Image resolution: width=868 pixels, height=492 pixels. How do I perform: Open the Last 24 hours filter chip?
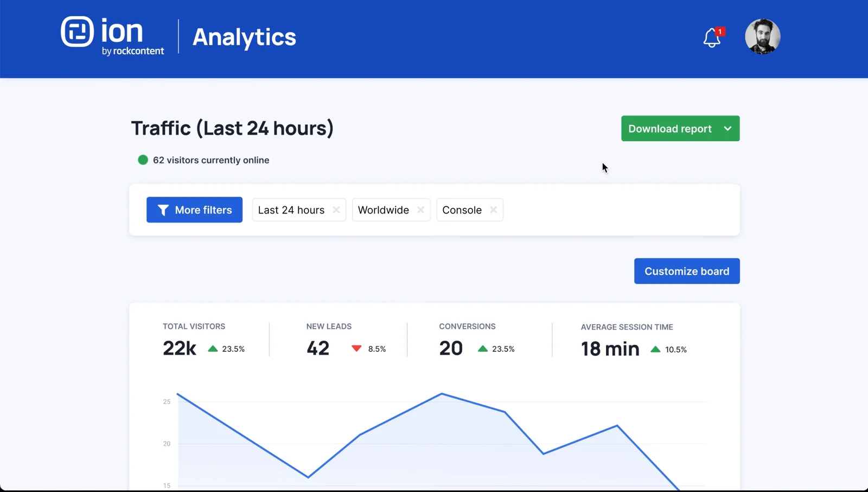pyautogui.click(x=291, y=210)
